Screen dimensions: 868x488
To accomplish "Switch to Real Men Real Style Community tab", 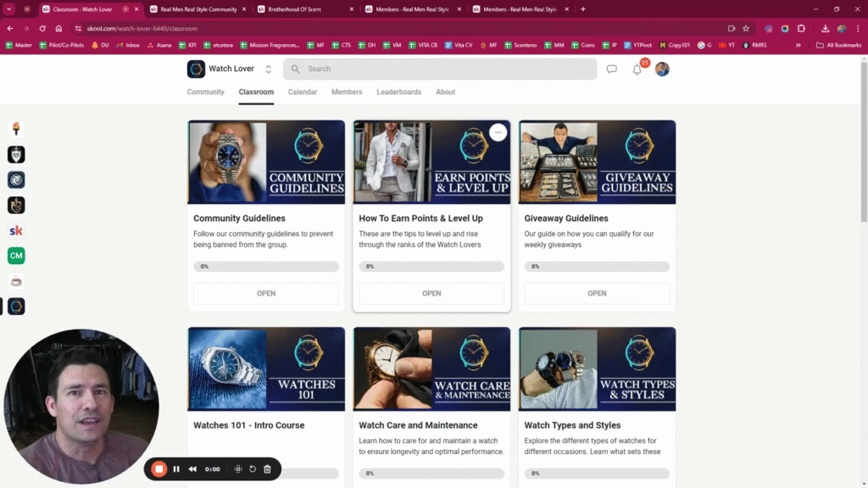I will 198,9.
